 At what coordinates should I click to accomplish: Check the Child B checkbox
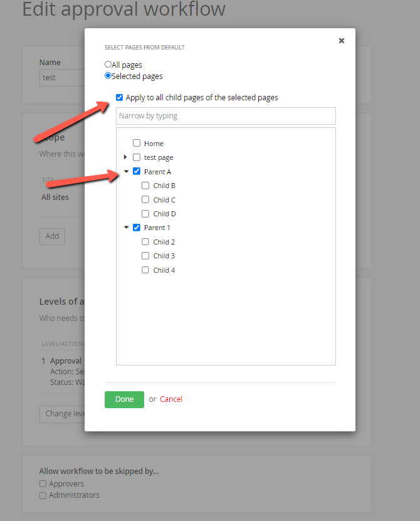(x=145, y=186)
